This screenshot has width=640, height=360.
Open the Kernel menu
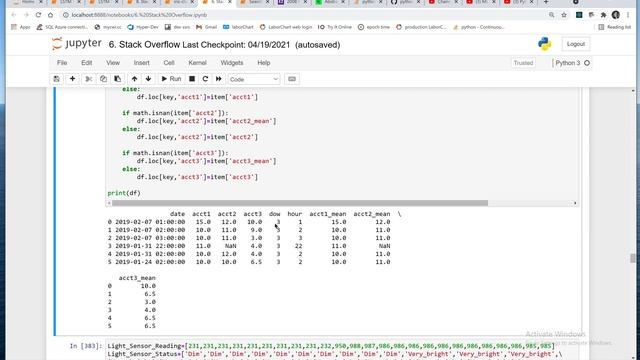[x=197, y=63]
